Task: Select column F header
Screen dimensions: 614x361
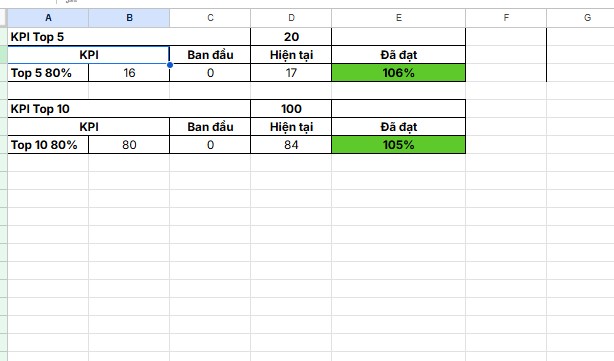Action: click(506, 18)
